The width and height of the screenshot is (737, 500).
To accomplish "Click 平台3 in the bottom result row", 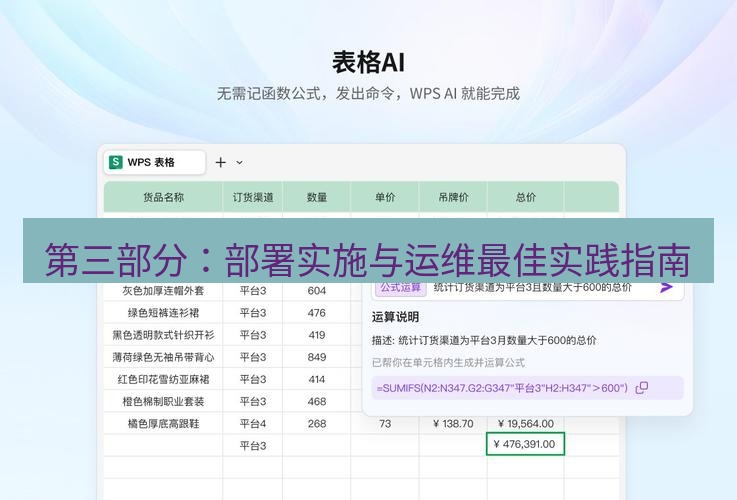I will [253, 445].
